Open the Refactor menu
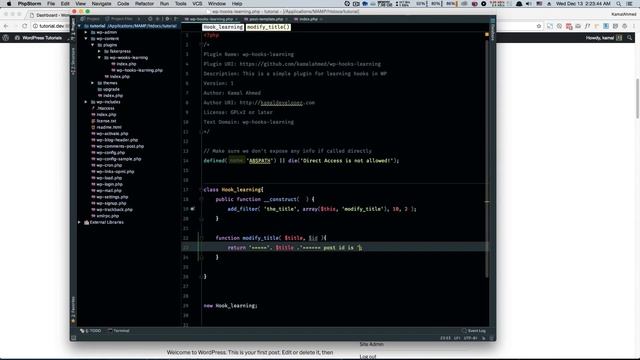 (144, 4)
